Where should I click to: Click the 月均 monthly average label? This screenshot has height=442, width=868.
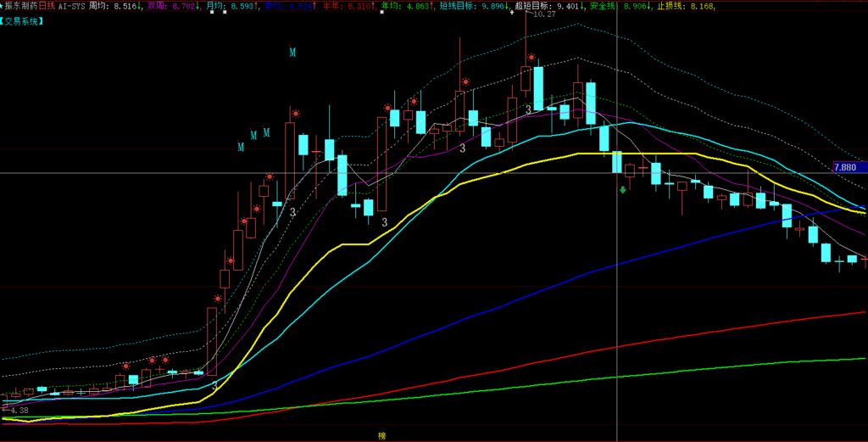(216, 6)
